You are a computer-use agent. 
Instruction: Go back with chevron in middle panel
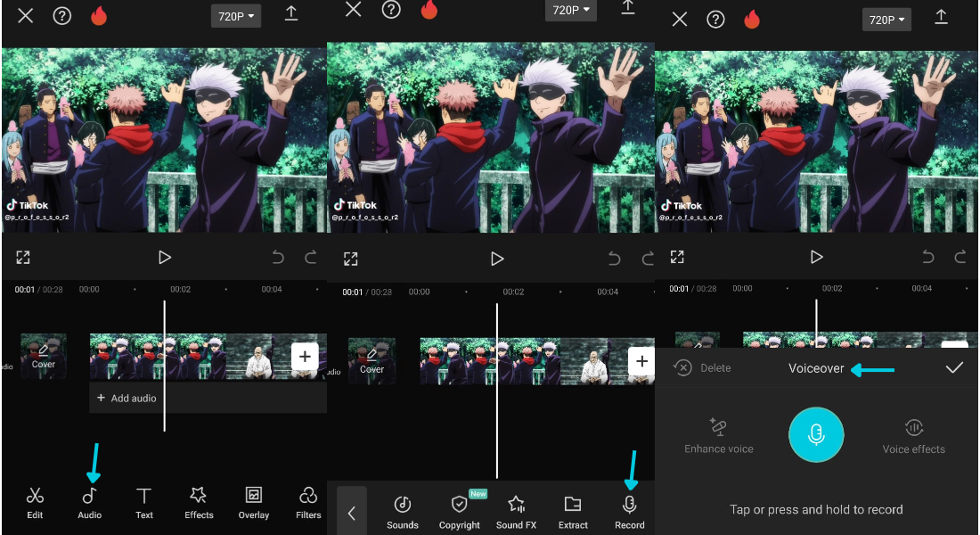click(351, 512)
